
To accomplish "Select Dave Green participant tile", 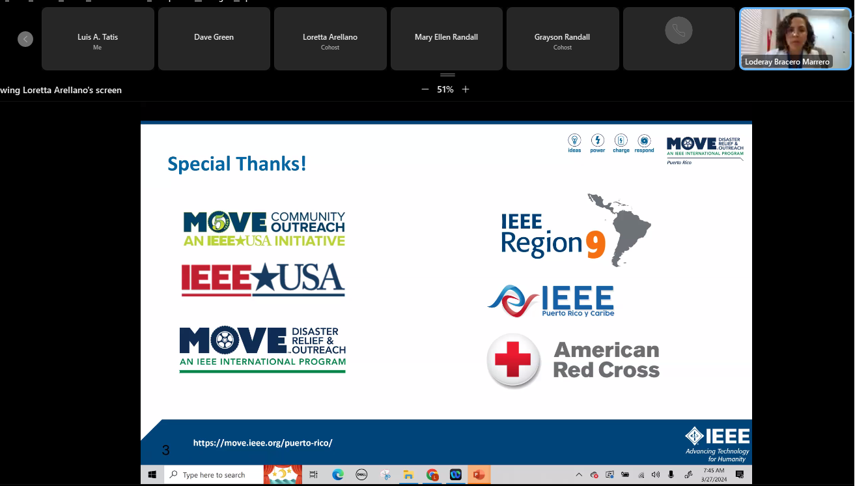I will point(214,38).
